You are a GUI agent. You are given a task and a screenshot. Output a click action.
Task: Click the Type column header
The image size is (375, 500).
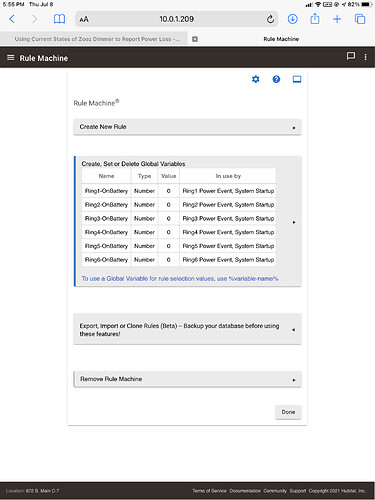[x=144, y=176]
